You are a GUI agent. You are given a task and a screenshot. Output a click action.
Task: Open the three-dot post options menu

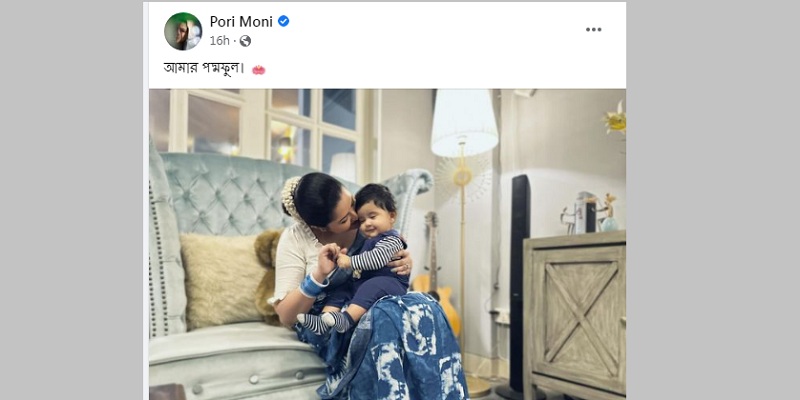click(x=593, y=30)
